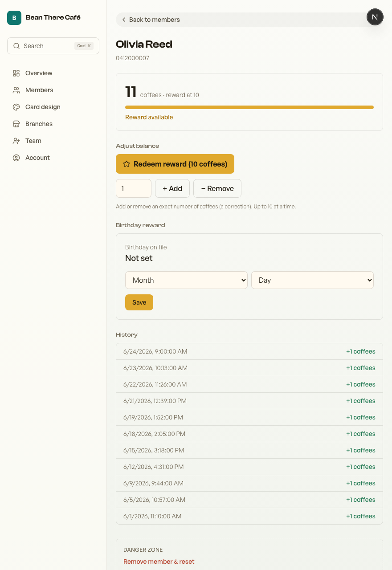Click member number 0412000007
This screenshot has height=570, width=392.
click(x=132, y=58)
